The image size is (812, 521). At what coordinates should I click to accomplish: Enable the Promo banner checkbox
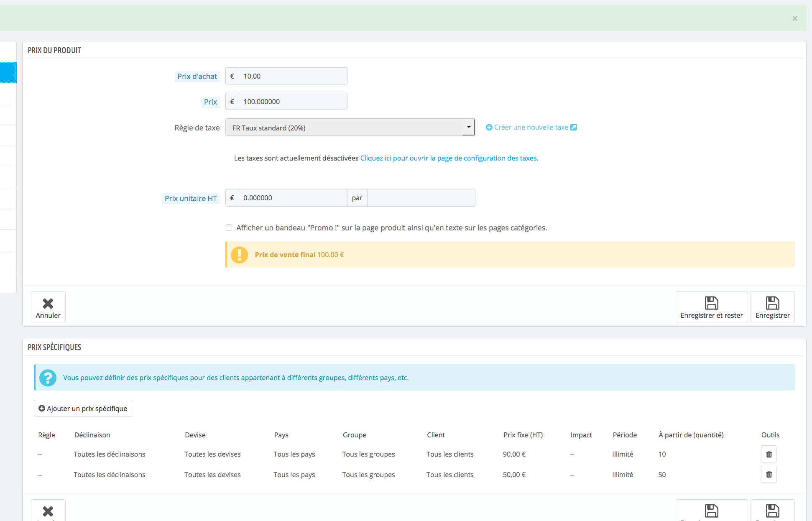pos(229,228)
